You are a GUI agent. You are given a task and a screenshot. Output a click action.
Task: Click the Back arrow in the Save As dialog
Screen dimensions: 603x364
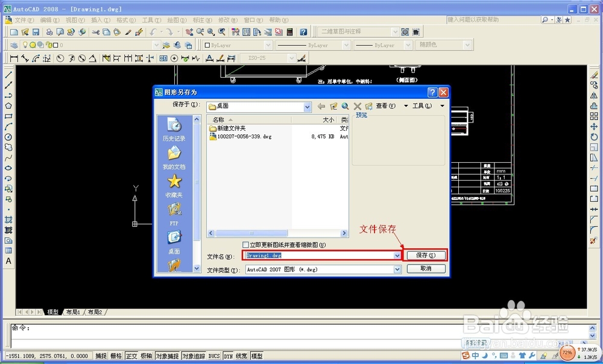321,106
